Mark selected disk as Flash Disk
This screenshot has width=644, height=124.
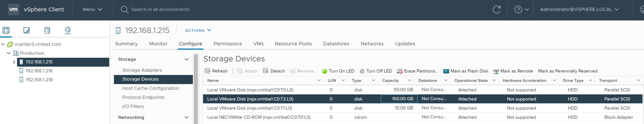[466, 71]
